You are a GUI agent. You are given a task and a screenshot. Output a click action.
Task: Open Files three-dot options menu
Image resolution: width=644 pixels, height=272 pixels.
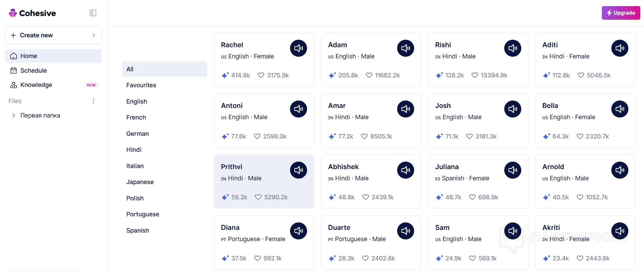point(93,101)
